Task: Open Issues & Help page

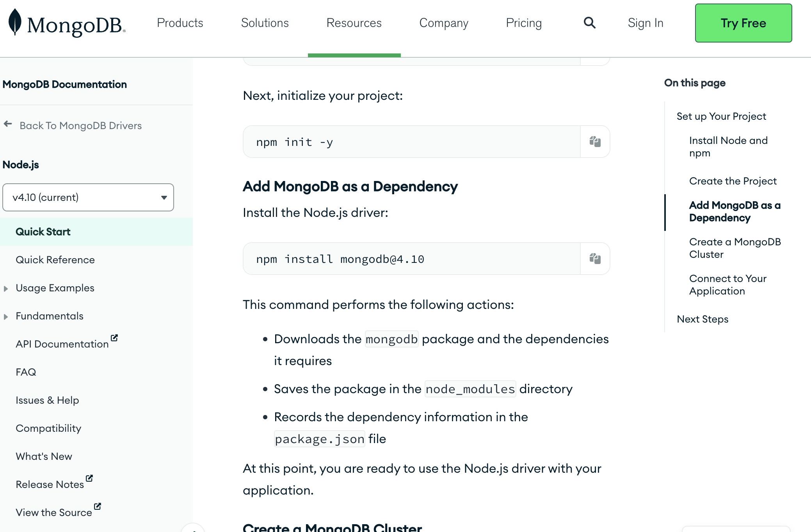Action: (47, 400)
